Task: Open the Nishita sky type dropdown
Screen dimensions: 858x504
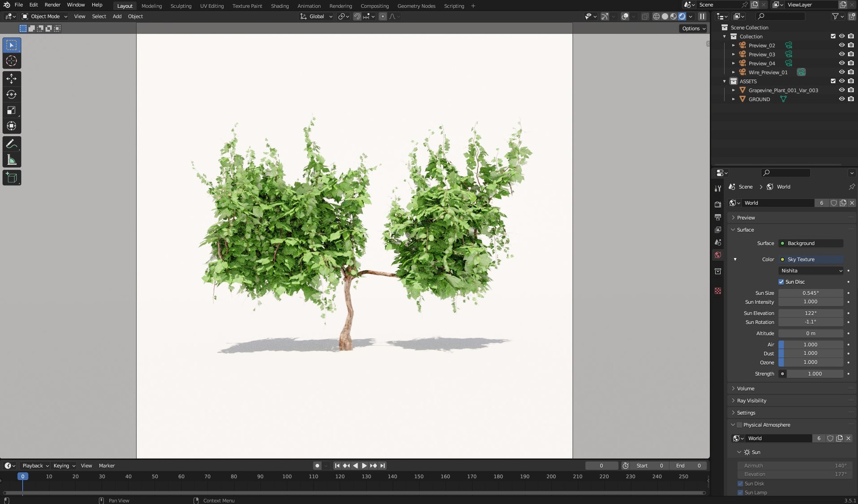Action: (811, 271)
